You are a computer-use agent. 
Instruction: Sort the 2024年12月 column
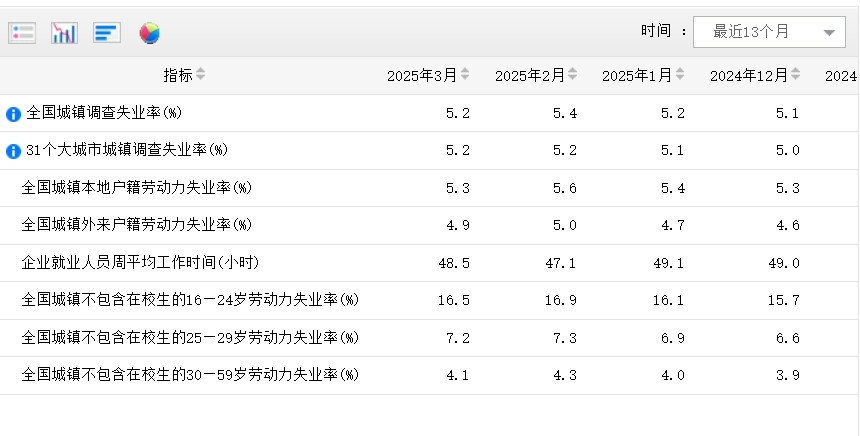coord(796,75)
